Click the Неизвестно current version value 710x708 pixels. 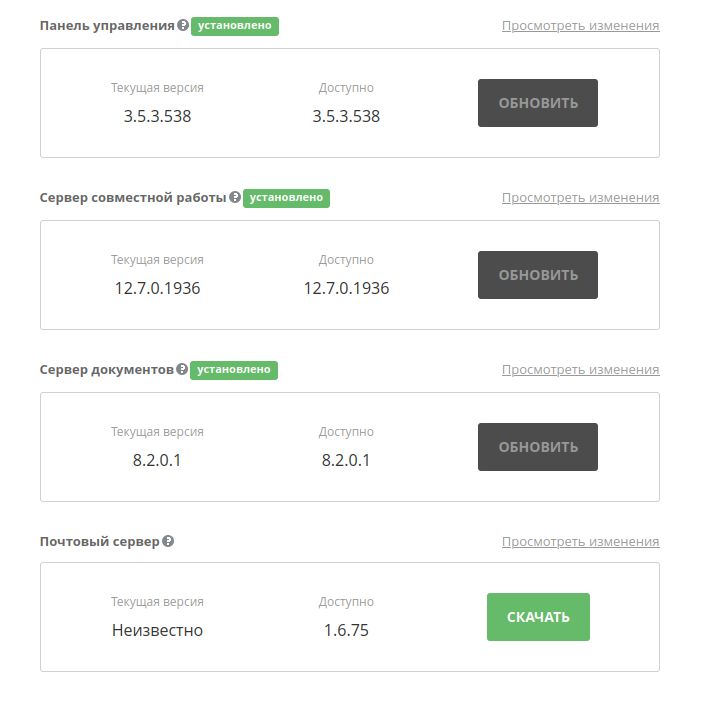(x=158, y=631)
